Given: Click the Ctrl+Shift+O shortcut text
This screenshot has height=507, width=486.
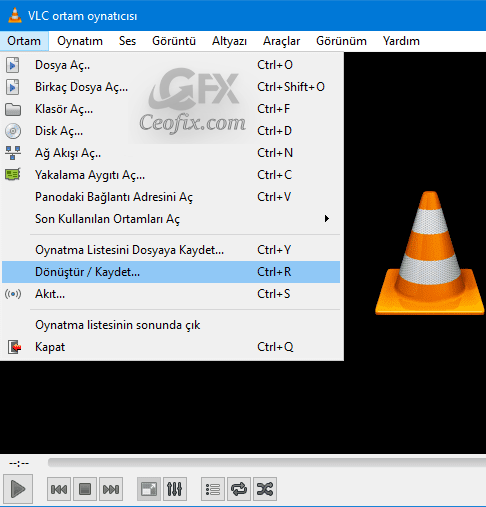Looking at the screenshot, I should coord(291,87).
